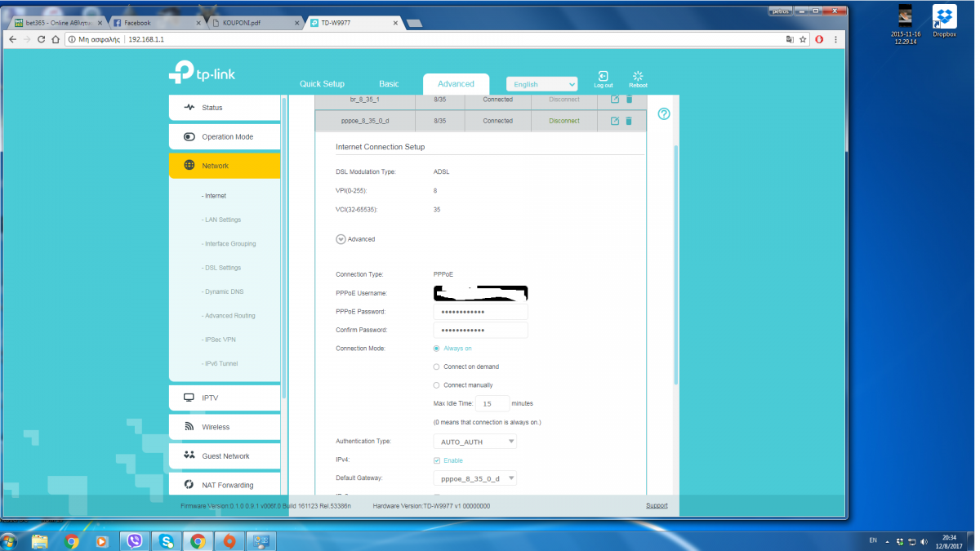Switch to the Basic tab
The height and width of the screenshot is (551, 980).
[x=389, y=84]
